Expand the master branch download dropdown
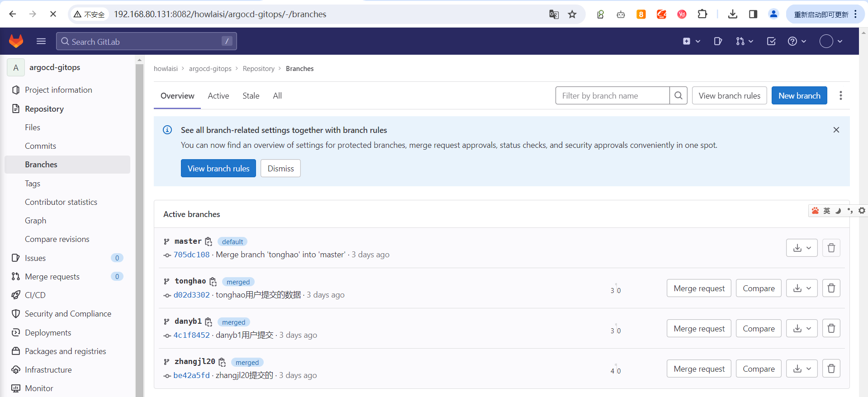 coord(802,248)
